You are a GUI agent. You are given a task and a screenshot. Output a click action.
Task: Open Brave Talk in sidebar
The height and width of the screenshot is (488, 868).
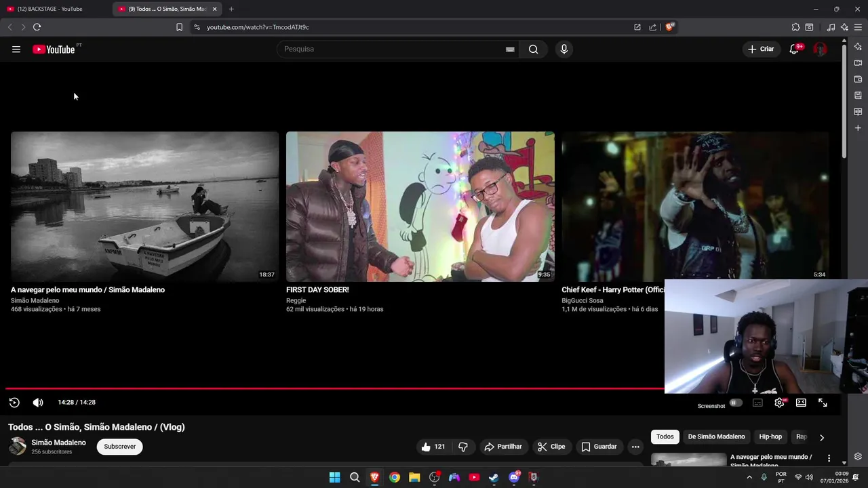coord(858,63)
